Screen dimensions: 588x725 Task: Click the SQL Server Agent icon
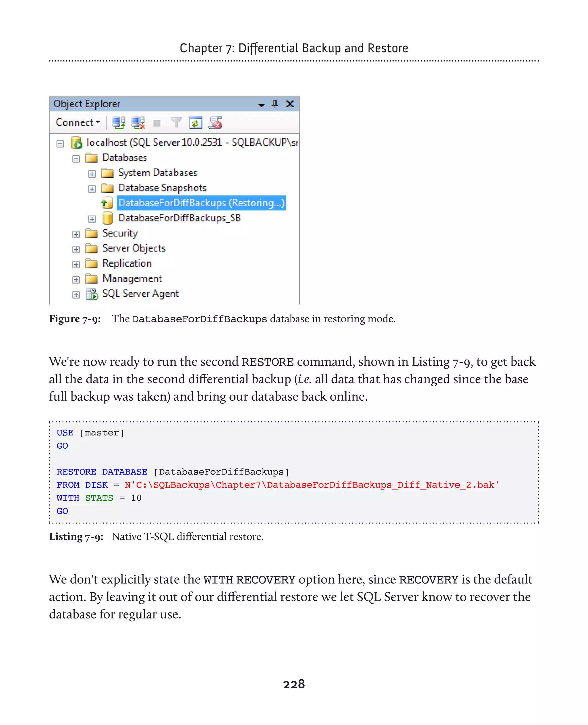point(92,294)
